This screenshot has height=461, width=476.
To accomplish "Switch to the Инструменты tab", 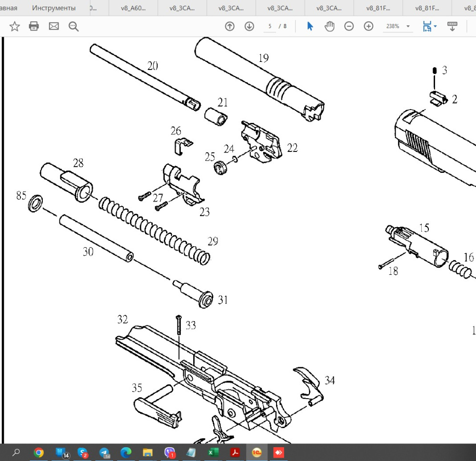I will [54, 8].
